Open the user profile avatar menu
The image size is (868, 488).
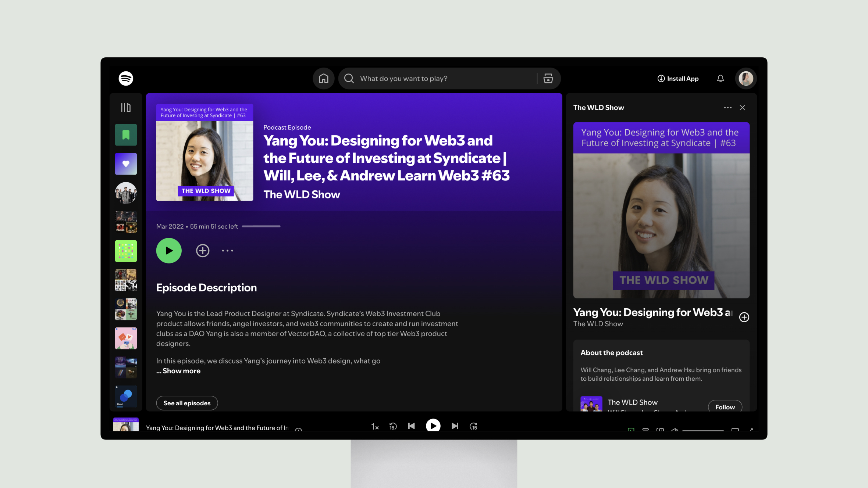pos(746,78)
